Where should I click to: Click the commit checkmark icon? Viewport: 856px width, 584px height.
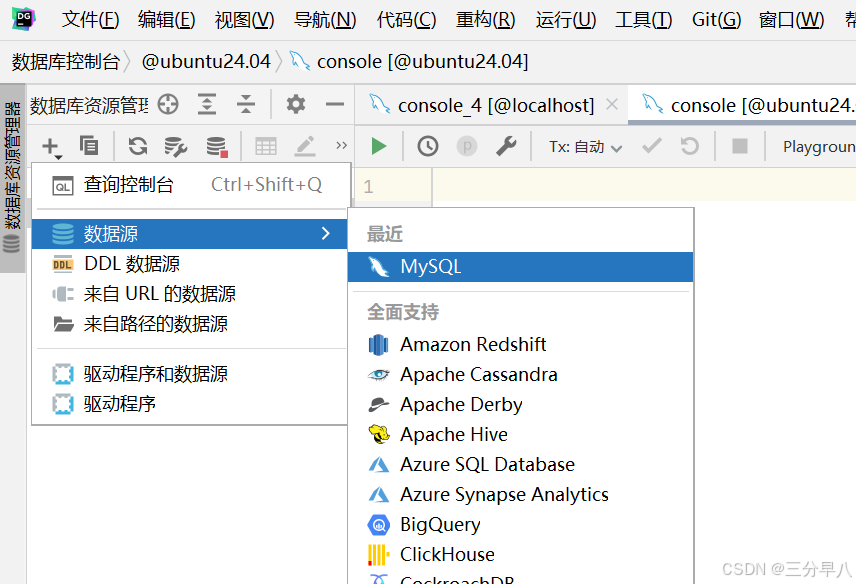tap(652, 146)
